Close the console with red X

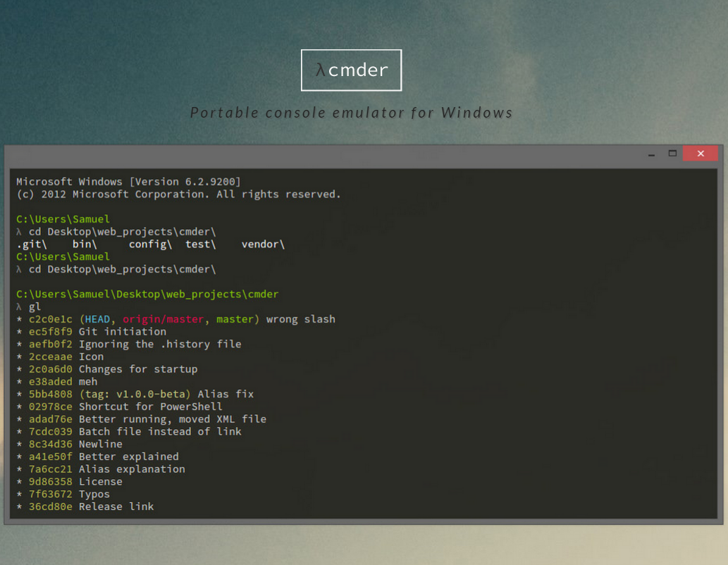700,153
